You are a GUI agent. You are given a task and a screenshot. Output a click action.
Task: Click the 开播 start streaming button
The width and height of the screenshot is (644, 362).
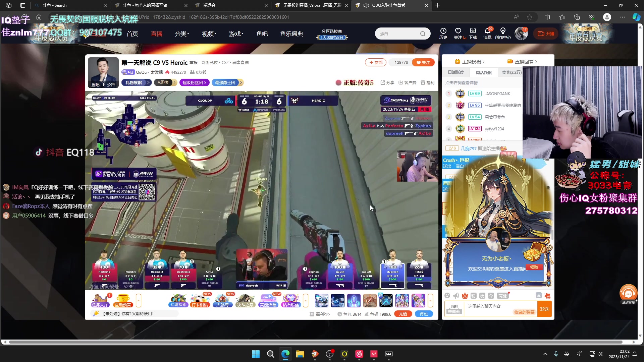[546, 34]
